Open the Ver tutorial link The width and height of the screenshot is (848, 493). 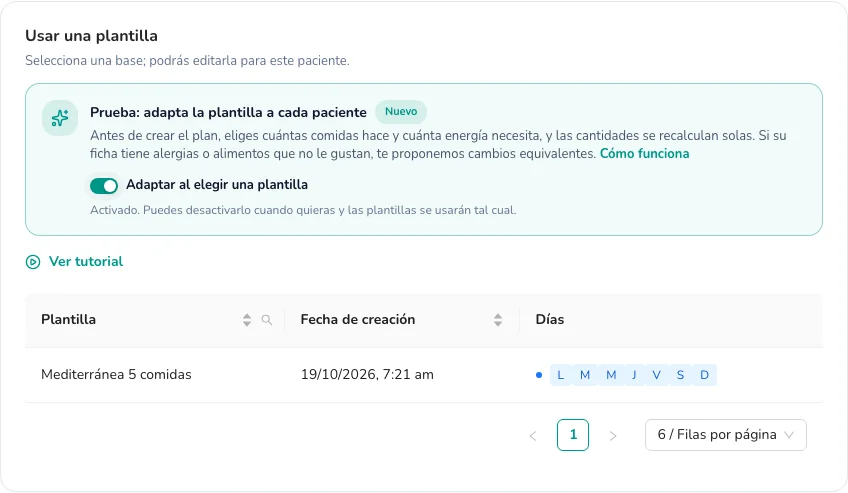[86, 262]
